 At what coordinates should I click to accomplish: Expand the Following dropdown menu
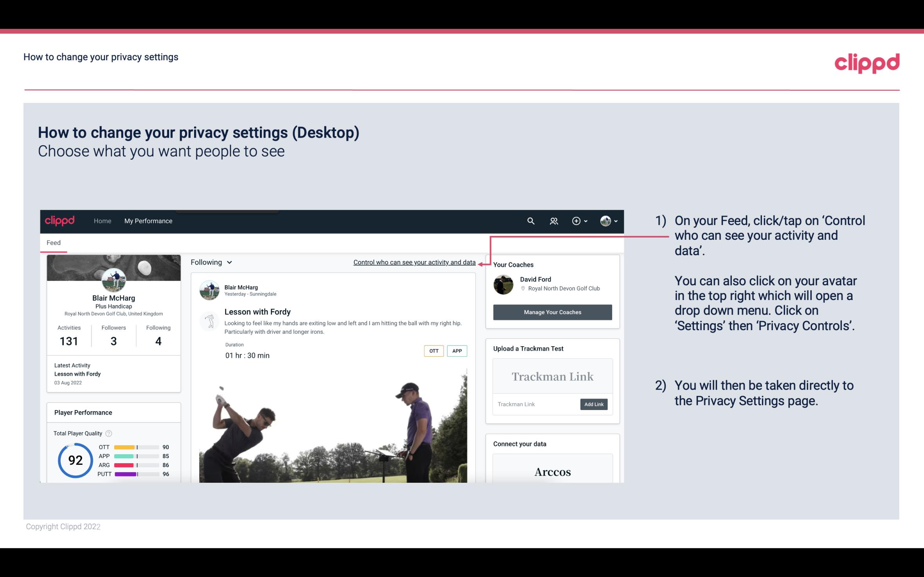coord(211,262)
